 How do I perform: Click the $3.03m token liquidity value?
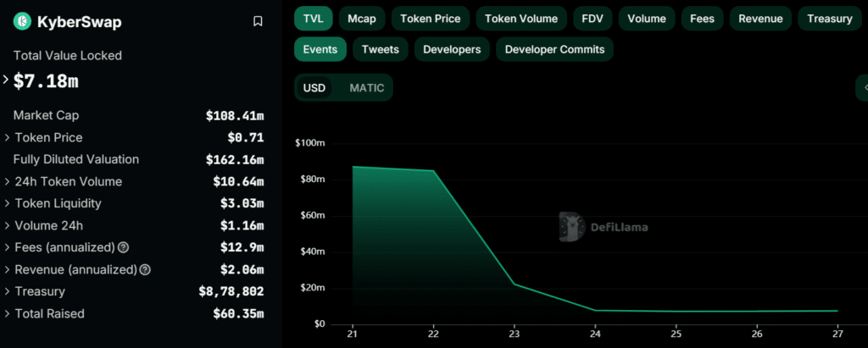[242, 203]
